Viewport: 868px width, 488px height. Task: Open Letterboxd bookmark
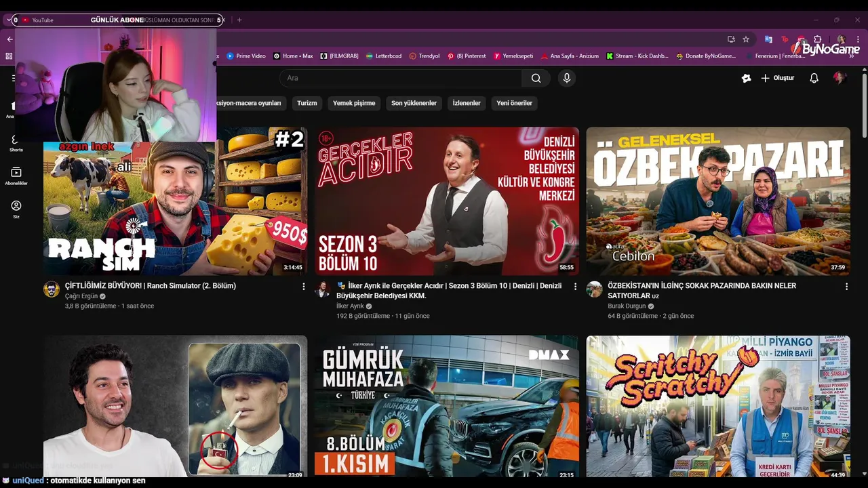(384, 56)
